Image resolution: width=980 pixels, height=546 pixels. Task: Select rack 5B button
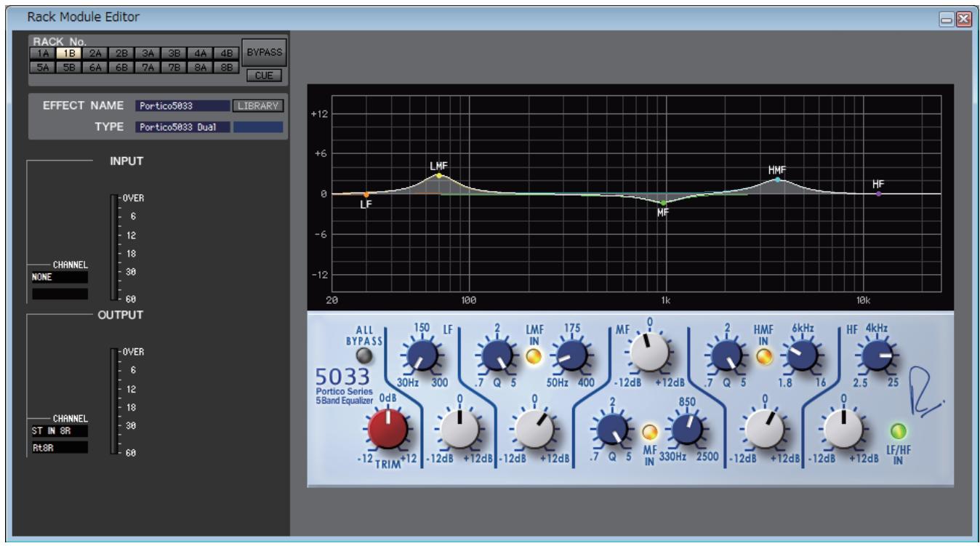click(x=70, y=65)
